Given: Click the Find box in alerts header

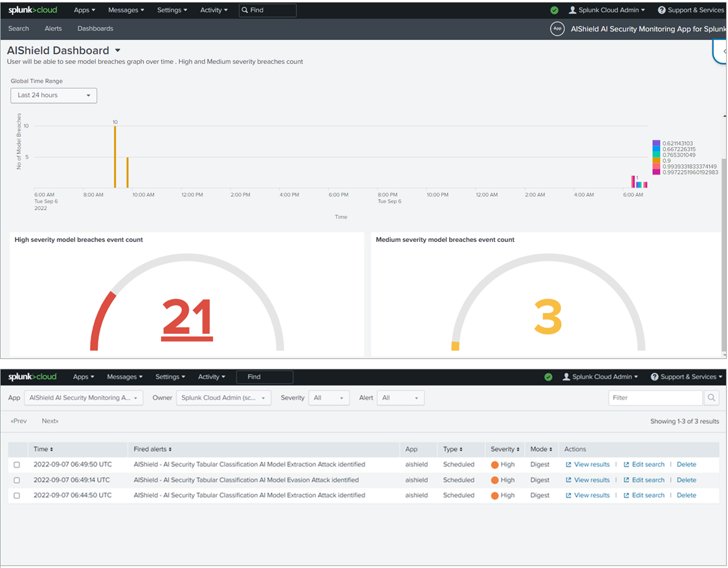Looking at the screenshot, I should (265, 377).
